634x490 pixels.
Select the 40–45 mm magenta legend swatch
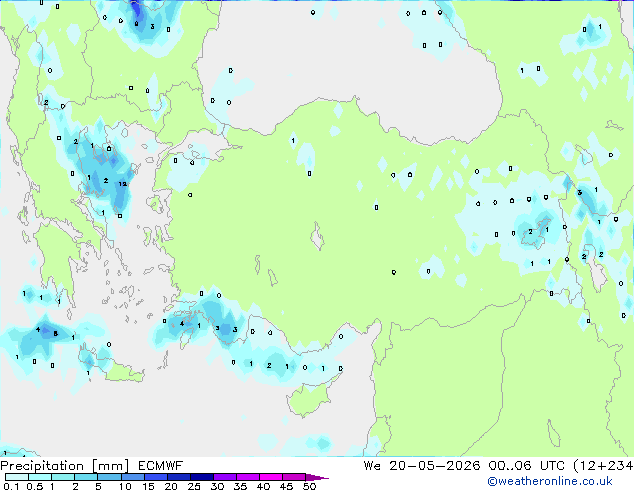point(271,477)
